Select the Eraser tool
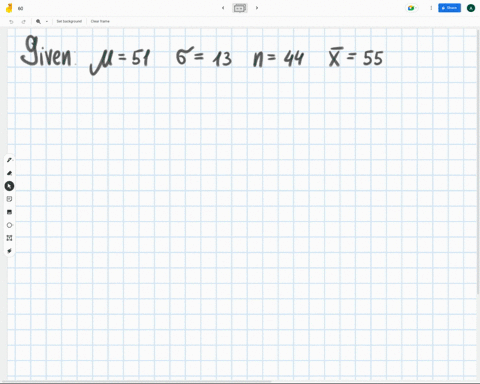 (x=9, y=173)
